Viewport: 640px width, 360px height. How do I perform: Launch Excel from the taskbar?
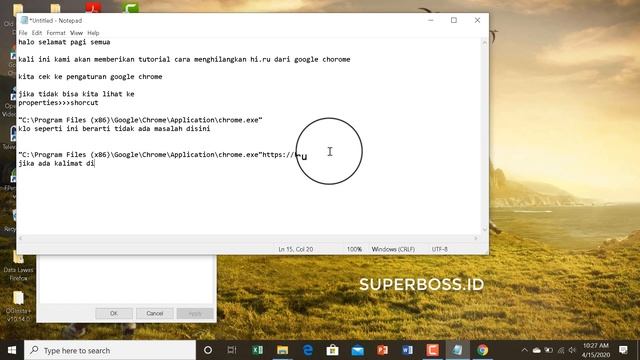pyautogui.click(x=258, y=350)
